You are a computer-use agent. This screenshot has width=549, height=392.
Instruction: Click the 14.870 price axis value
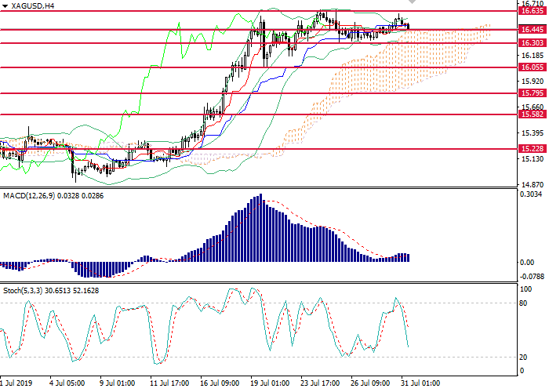(533, 185)
